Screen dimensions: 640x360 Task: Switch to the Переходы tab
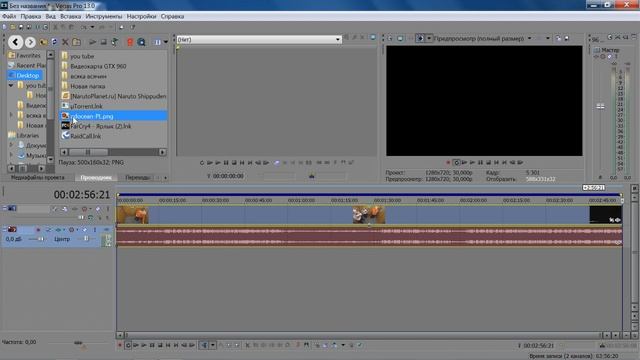(138, 178)
